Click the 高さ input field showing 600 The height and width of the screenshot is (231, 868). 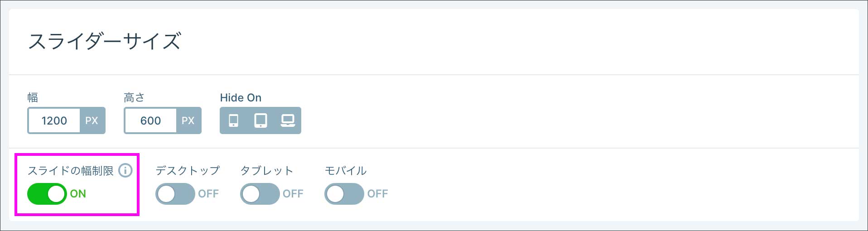[x=150, y=120]
